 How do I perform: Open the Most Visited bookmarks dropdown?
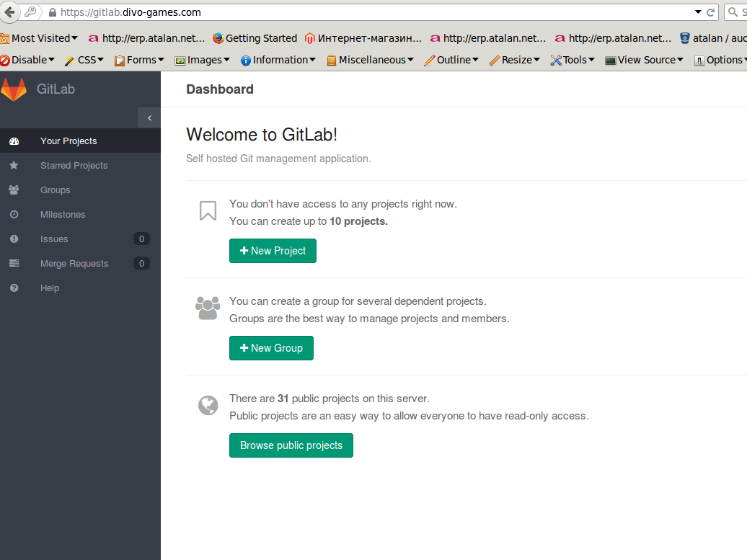pos(40,38)
